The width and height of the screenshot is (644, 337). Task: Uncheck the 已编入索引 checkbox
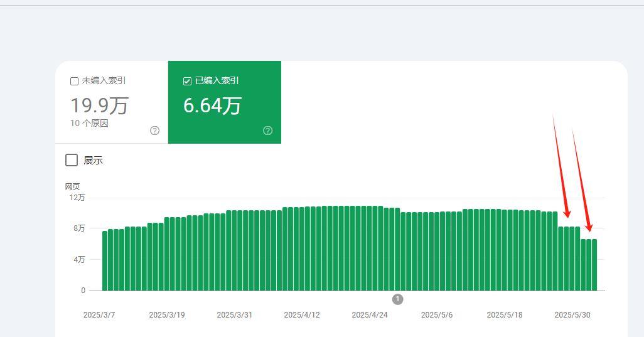click(x=187, y=82)
